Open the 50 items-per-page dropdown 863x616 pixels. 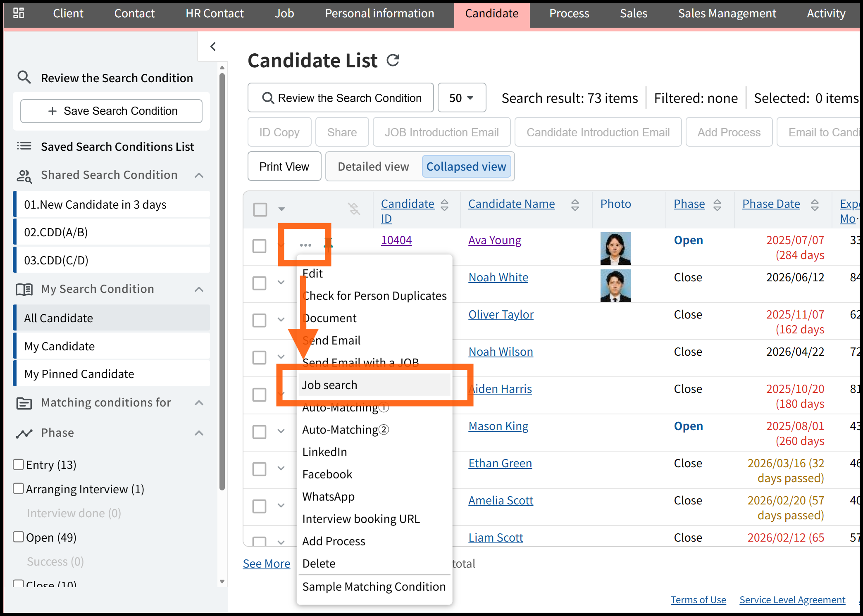[462, 98]
